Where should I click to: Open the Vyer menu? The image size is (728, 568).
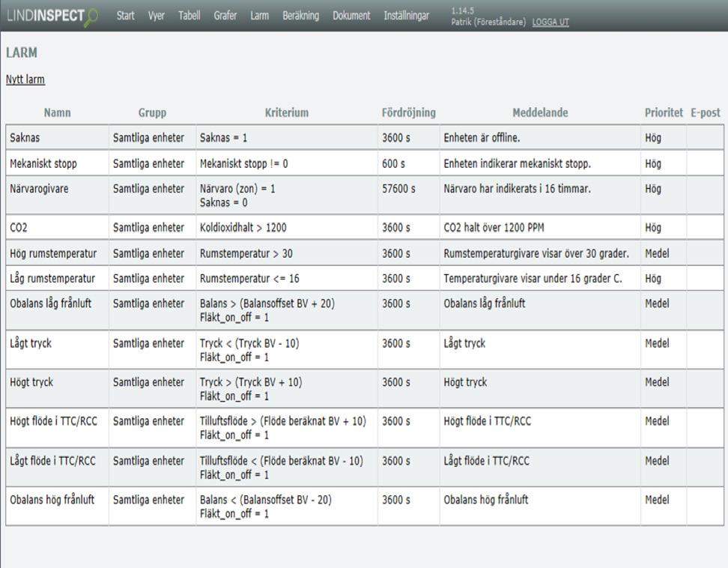156,16
